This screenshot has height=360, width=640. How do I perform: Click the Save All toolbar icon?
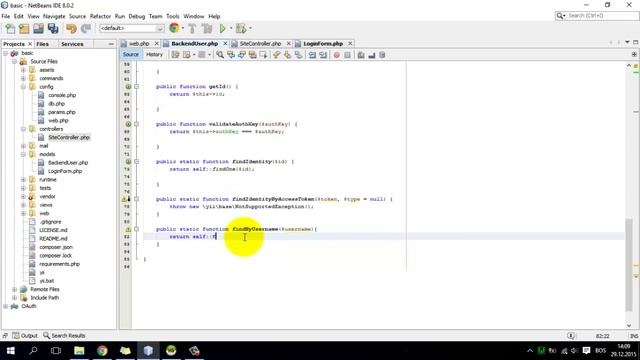53,29
